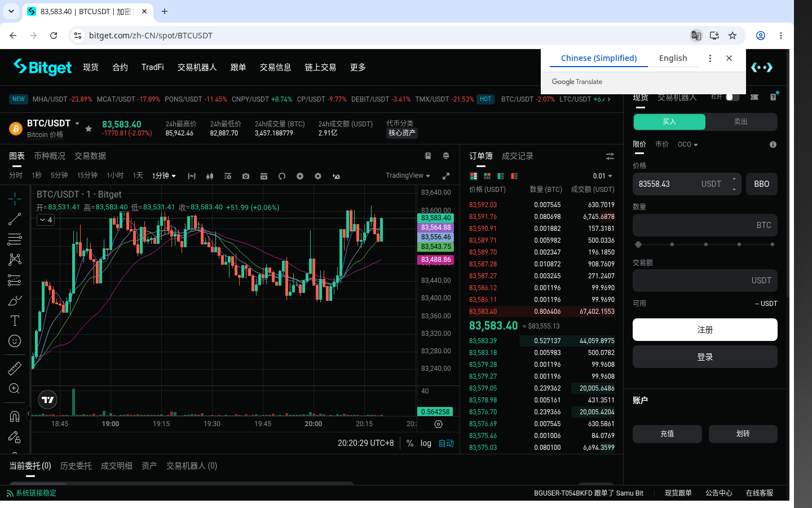Open the OCO order type dropdown
Screen dimensions: 812x508
click(x=687, y=144)
